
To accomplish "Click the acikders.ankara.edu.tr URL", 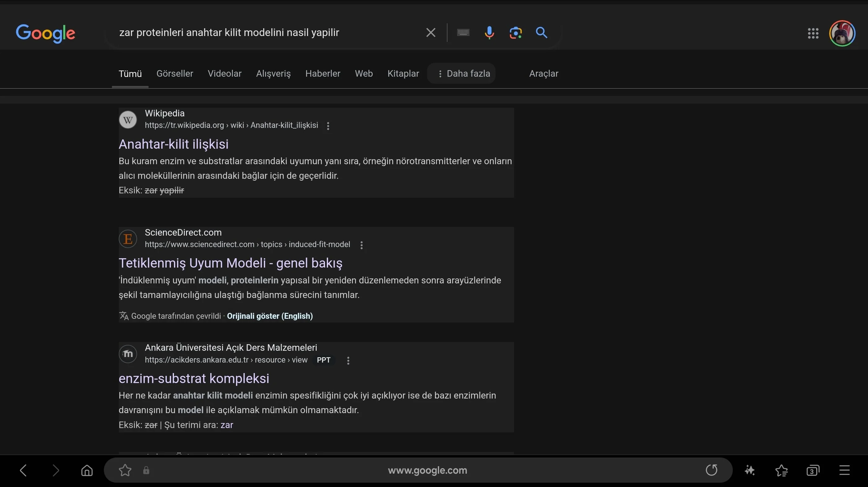I will coord(226,360).
